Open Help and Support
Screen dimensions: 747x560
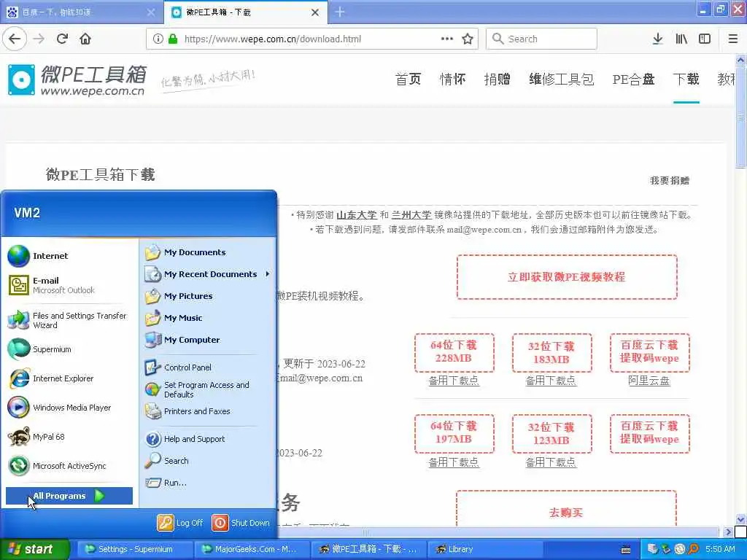pos(207,439)
